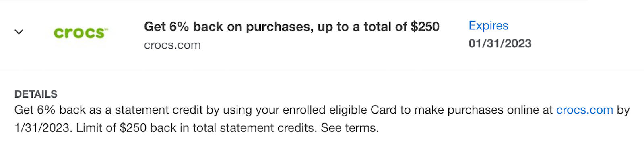The height and width of the screenshot is (147, 644).
Task: Select the 01/31/2023 expiration date
Action: tap(500, 43)
